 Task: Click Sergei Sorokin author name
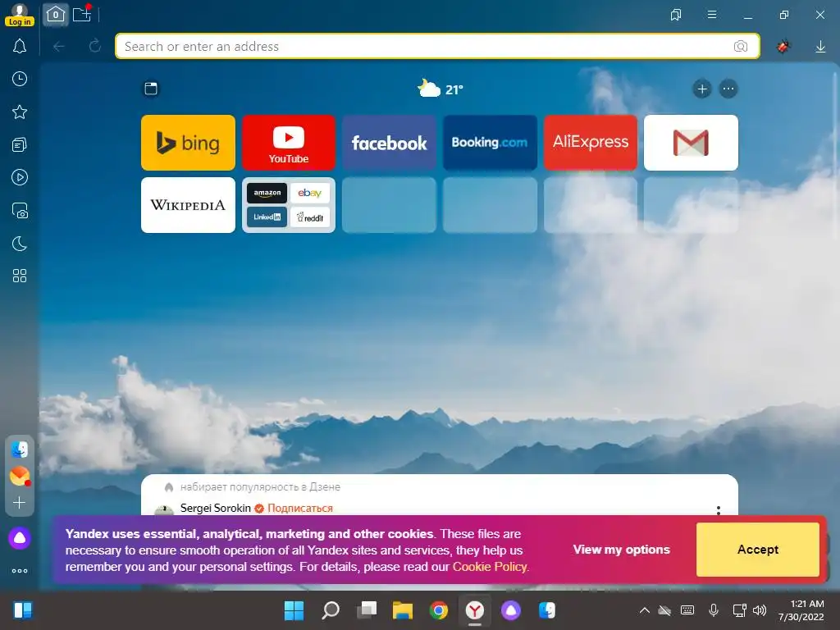coord(216,508)
